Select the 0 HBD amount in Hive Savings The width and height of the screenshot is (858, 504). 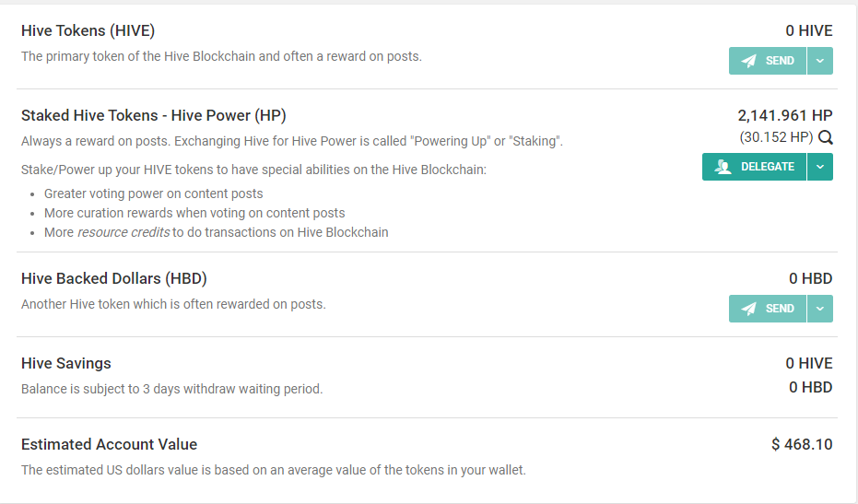[810, 387]
